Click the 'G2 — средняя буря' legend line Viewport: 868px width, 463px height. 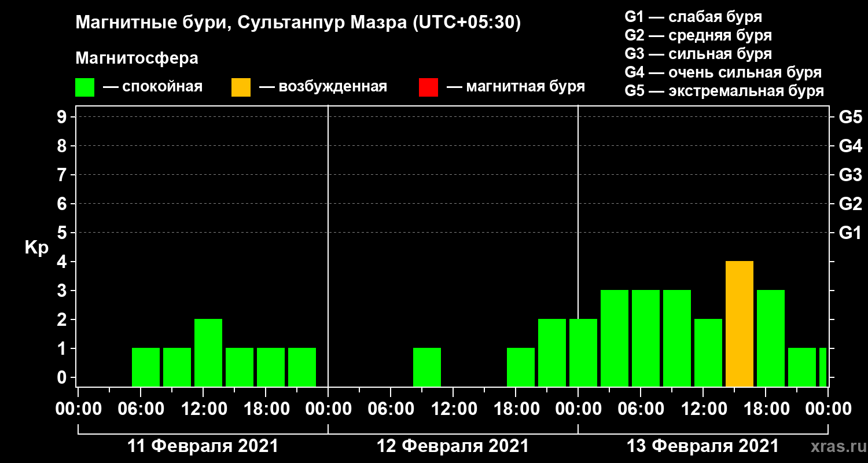[x=698, y=35]
